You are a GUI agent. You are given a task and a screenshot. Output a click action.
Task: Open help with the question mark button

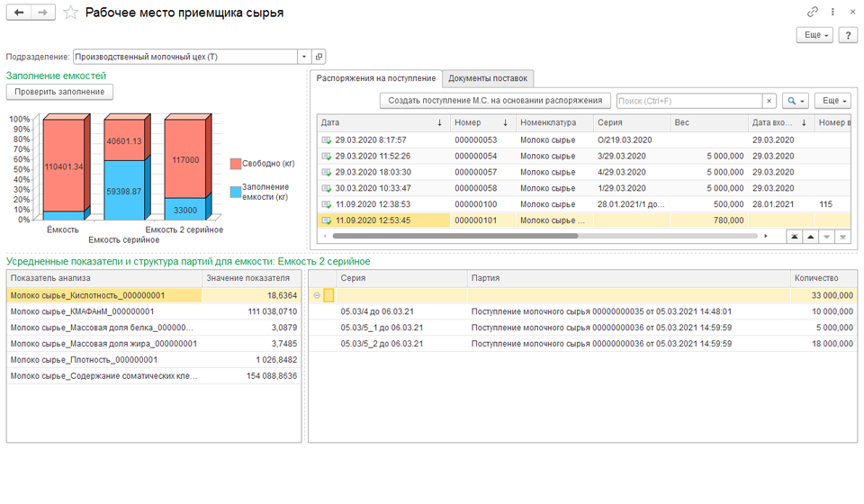tap(848, 35)
